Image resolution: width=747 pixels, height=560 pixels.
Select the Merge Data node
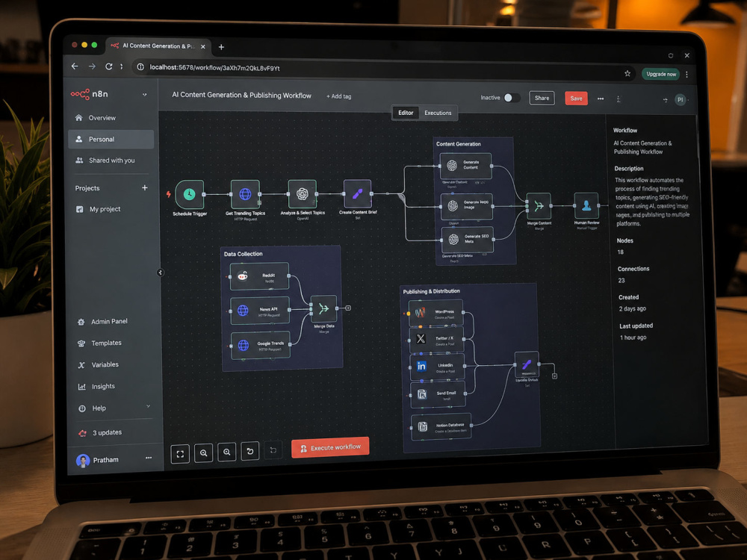tap(324, 308)
